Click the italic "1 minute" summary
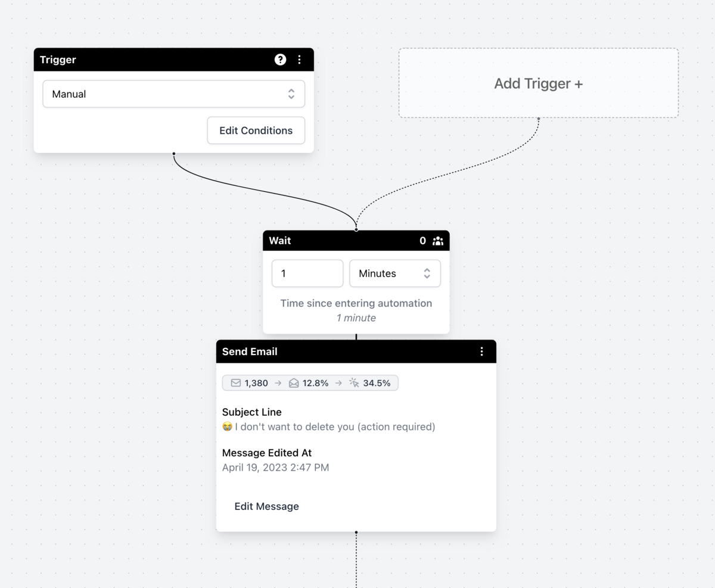Screen dimensions: 715x588 pos(356,318)
